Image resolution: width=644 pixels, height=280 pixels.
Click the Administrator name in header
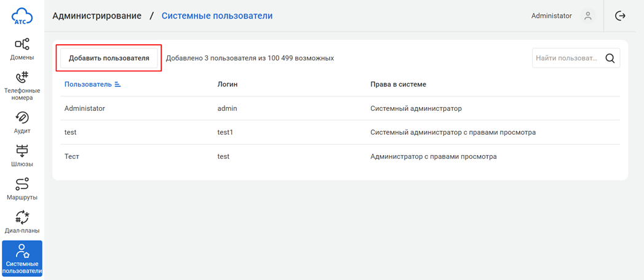(x=551, y=16)
